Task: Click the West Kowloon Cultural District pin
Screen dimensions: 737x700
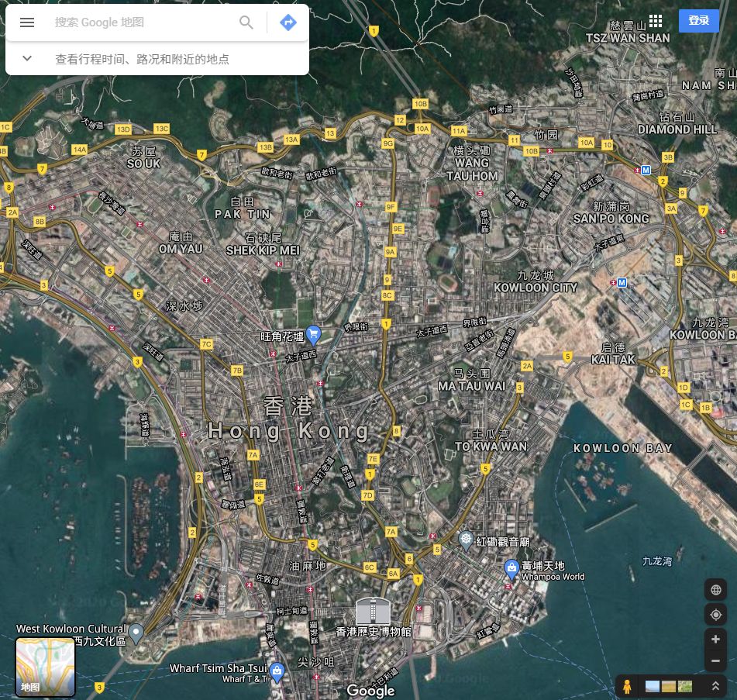Action: pyautogui.click(x=136, y=633)
